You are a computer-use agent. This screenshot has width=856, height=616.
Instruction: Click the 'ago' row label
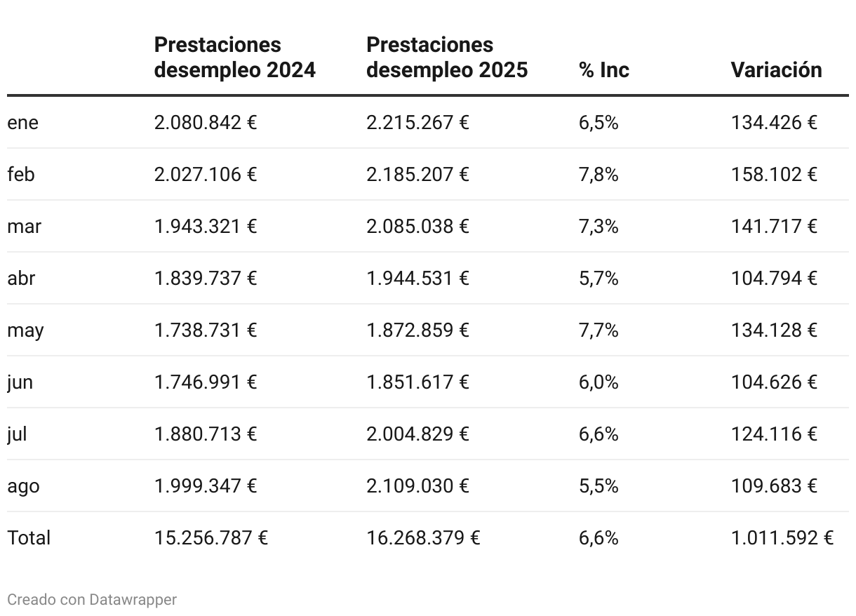tap(23, 486)
